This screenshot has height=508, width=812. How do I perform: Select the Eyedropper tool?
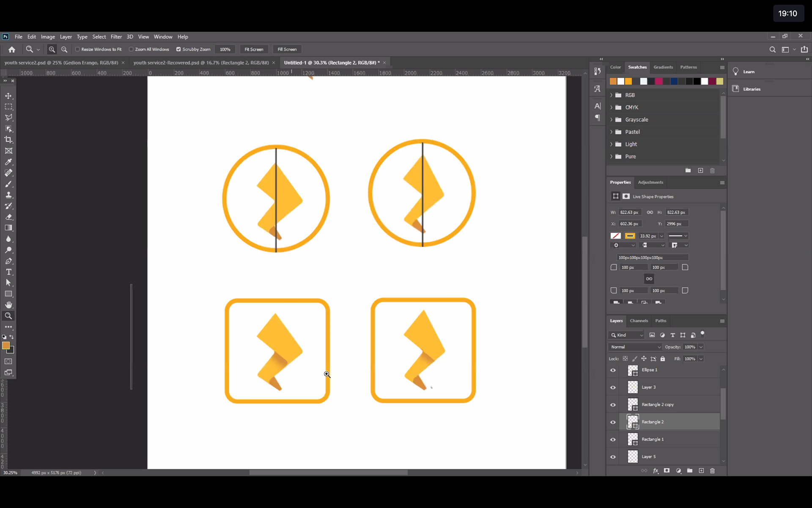[x=8, y=162]
